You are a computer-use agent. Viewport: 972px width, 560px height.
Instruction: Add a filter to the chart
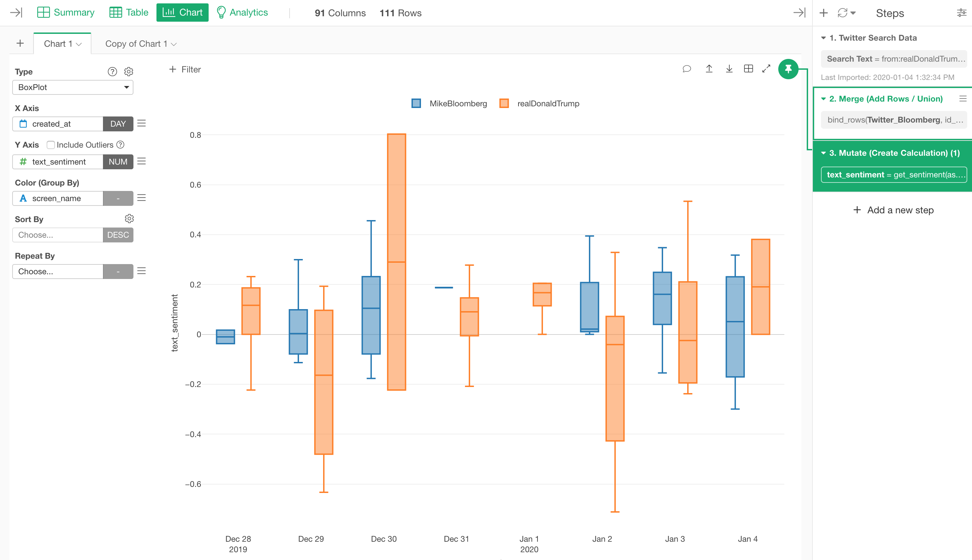click(185, 70)
